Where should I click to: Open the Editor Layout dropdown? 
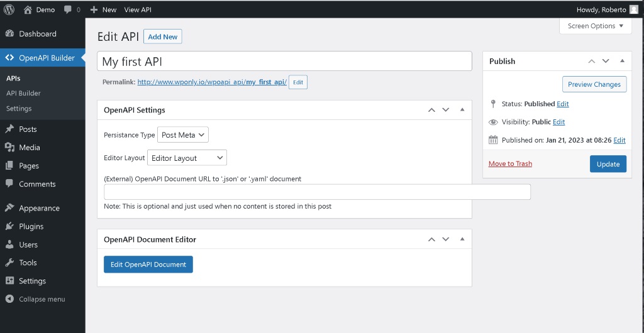coord(187,158)
